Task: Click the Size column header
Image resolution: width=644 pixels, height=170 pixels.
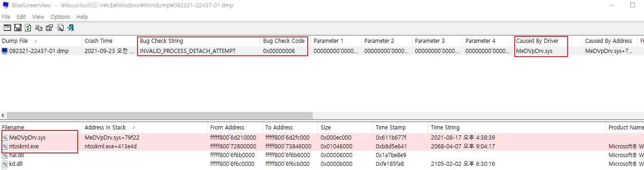Action: pyautogui.click(x=345, y=127)
